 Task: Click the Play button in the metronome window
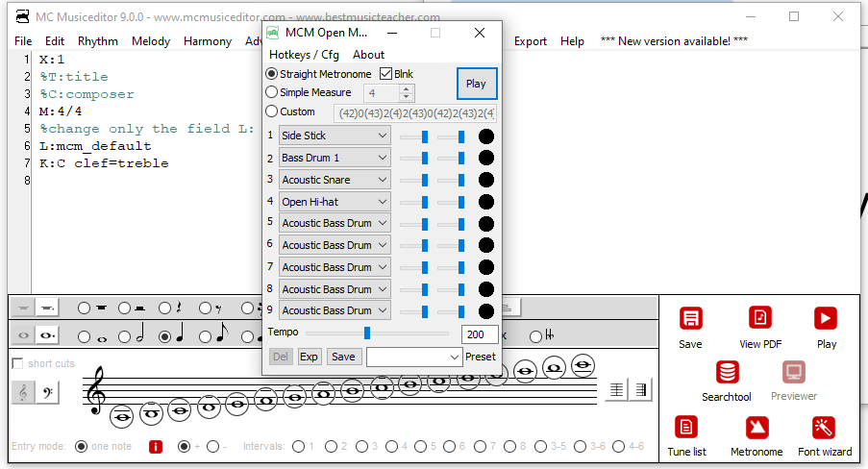point(476,84)
